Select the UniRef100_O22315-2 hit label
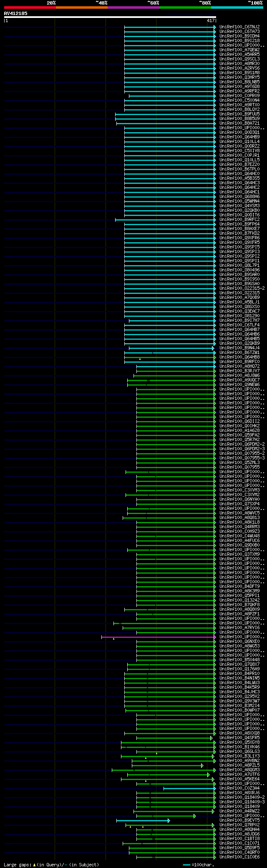267x868 pixels. coord(242,288)
